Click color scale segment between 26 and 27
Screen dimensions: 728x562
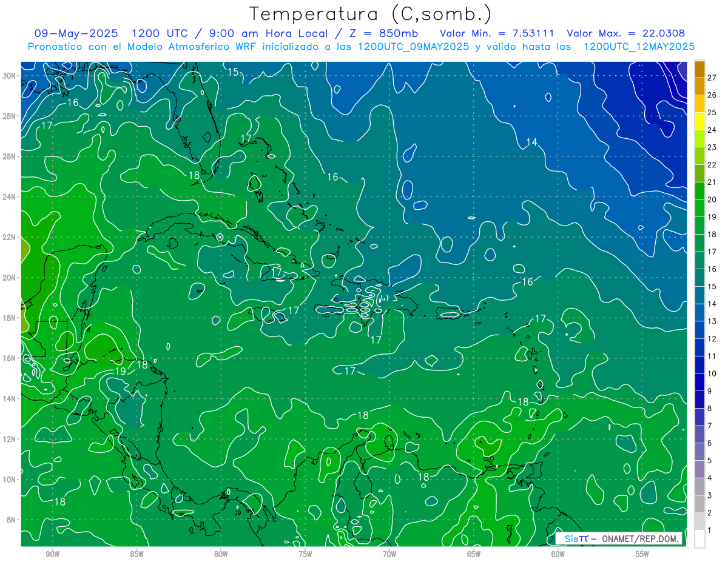pos(699,86)
